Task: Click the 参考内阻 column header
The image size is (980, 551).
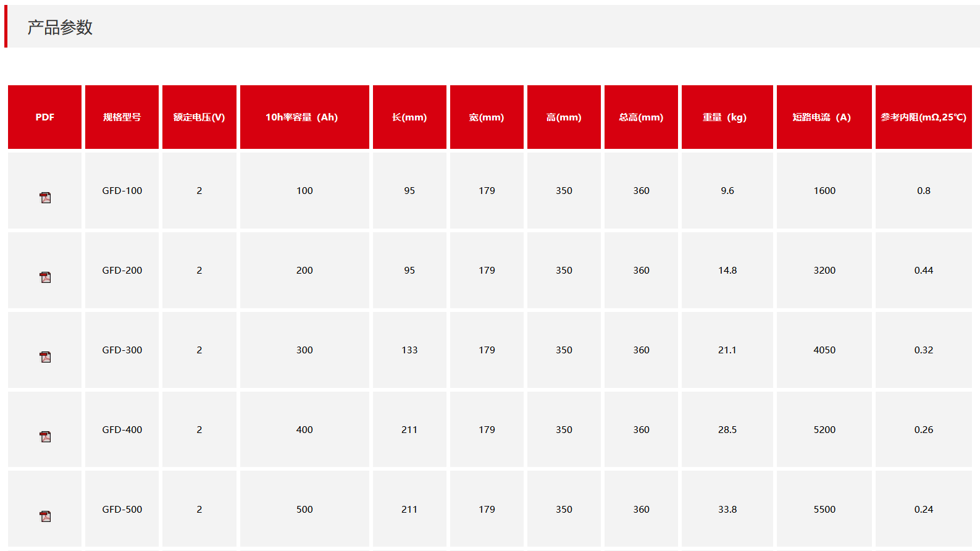Action: [923, 117]
